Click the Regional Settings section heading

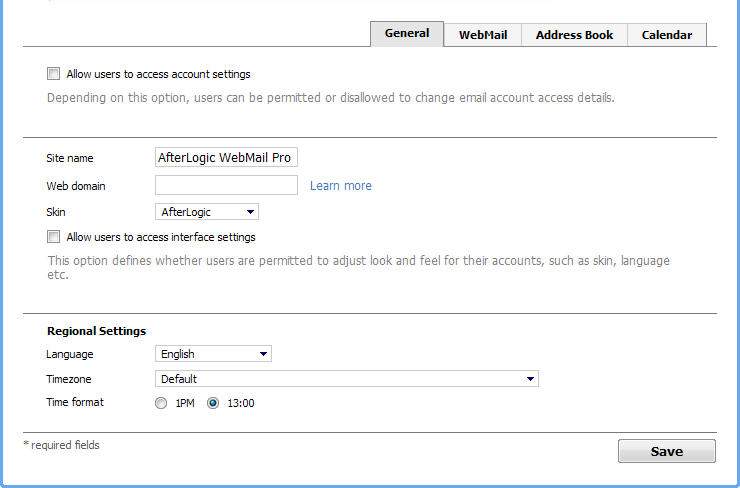[96, 331]
